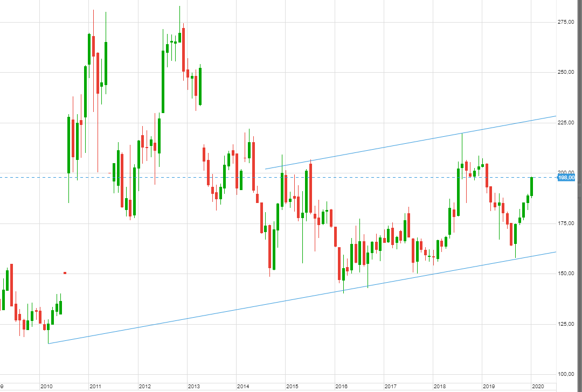Click the 225,00 price axis label
582x392 pixels.
coord(565,123)
